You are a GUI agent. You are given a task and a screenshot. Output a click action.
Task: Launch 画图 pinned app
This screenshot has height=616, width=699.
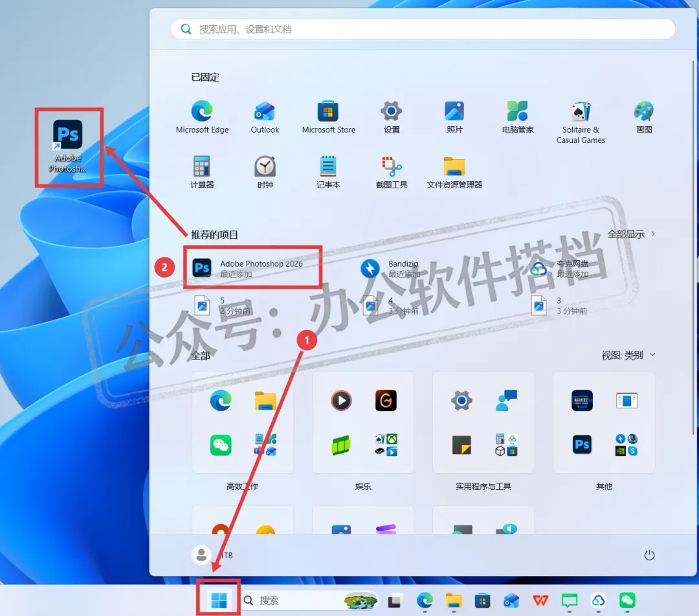click(x=644, y=117)
